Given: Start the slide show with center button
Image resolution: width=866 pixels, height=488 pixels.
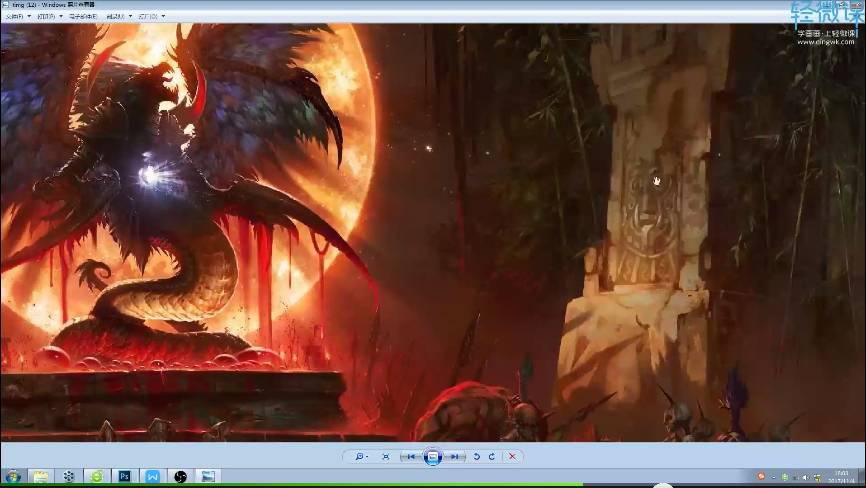Looking at the screenshot, I should tap(433, 457).
